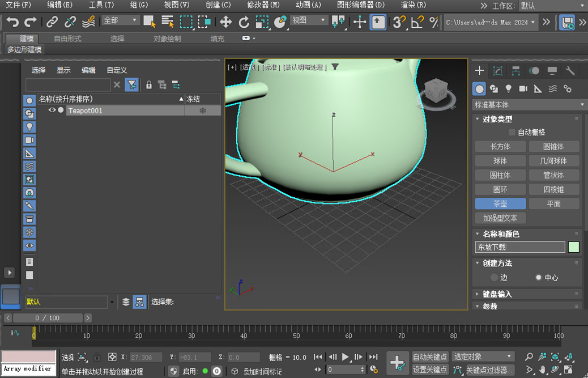Viewport: 588px width, 378px height.
Task: Activate Select and Move tool
Action: point(226,22)
